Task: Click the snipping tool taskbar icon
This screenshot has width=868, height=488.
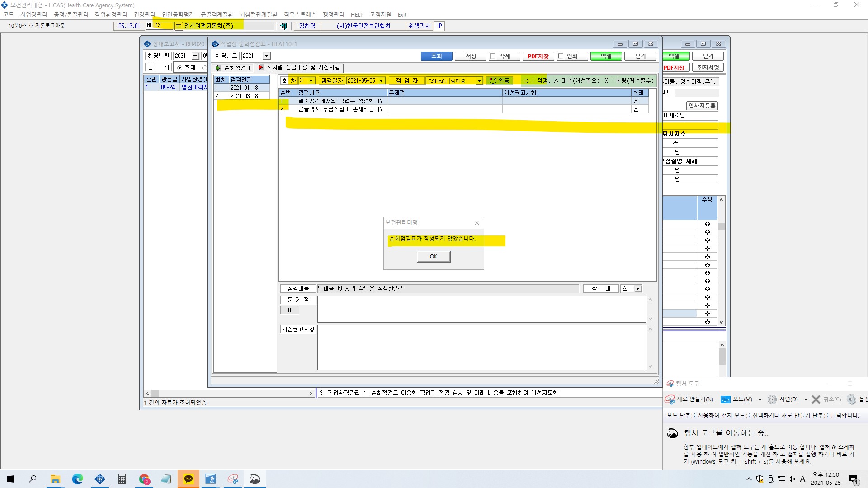Action: point(233,479)
